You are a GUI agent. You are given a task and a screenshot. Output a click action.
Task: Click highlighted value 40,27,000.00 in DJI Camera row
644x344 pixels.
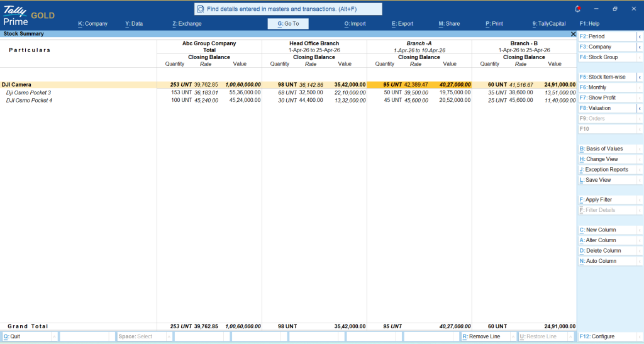455,84
